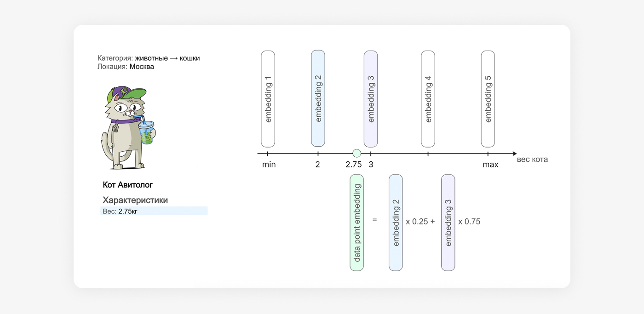Click the embedding 1 block above axis

click(x=268, y=99)
